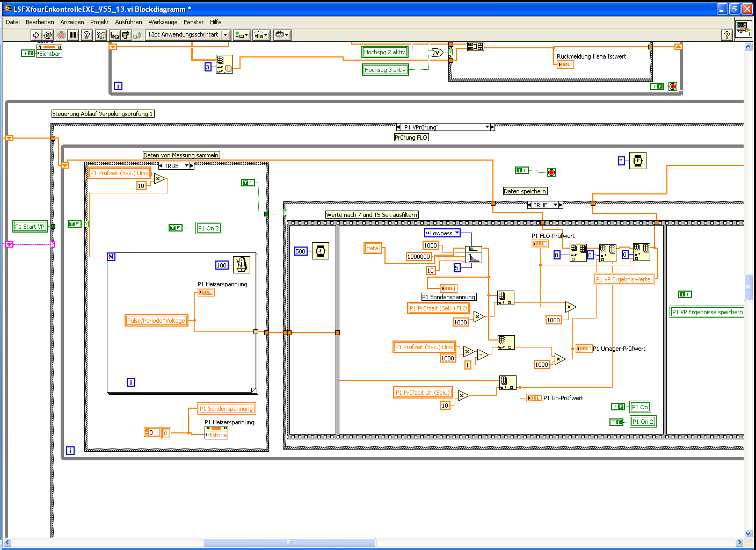Image resolution: width=756 pixels, height=550 pixels.
Task: Select the metronome wait node next to constant 100
Action: [x=242, y=264]
